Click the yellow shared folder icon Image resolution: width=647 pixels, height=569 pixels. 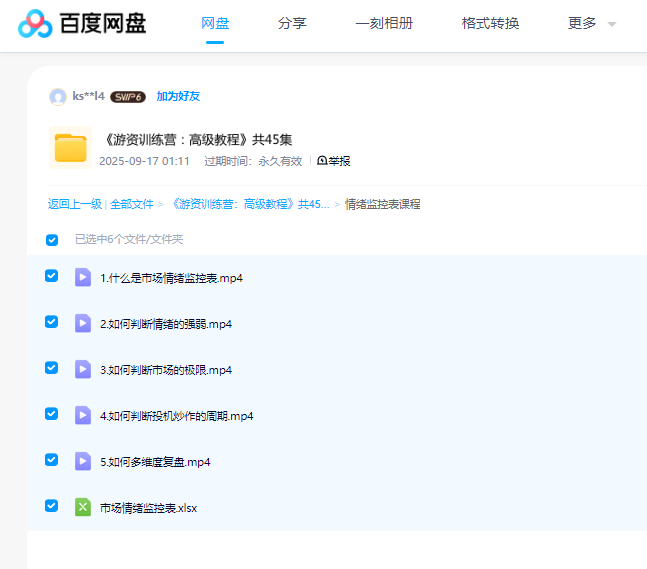(x=70, y=149)
